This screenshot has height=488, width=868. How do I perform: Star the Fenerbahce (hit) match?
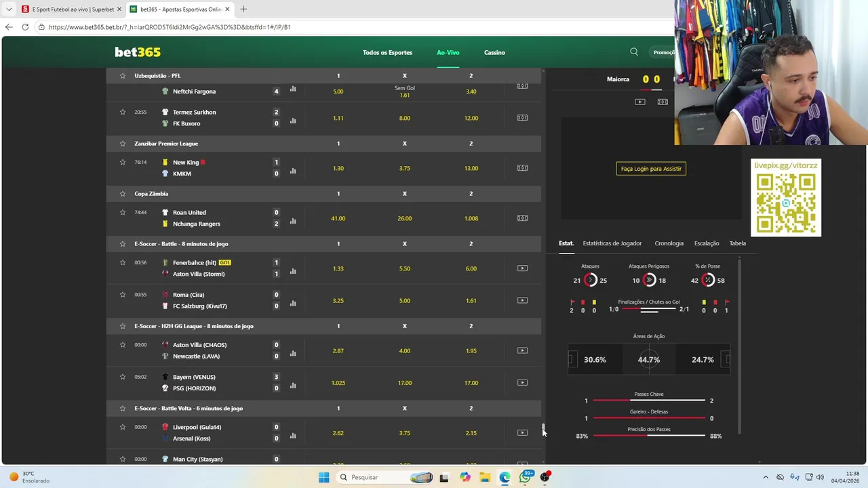click(x=123, y=262)
